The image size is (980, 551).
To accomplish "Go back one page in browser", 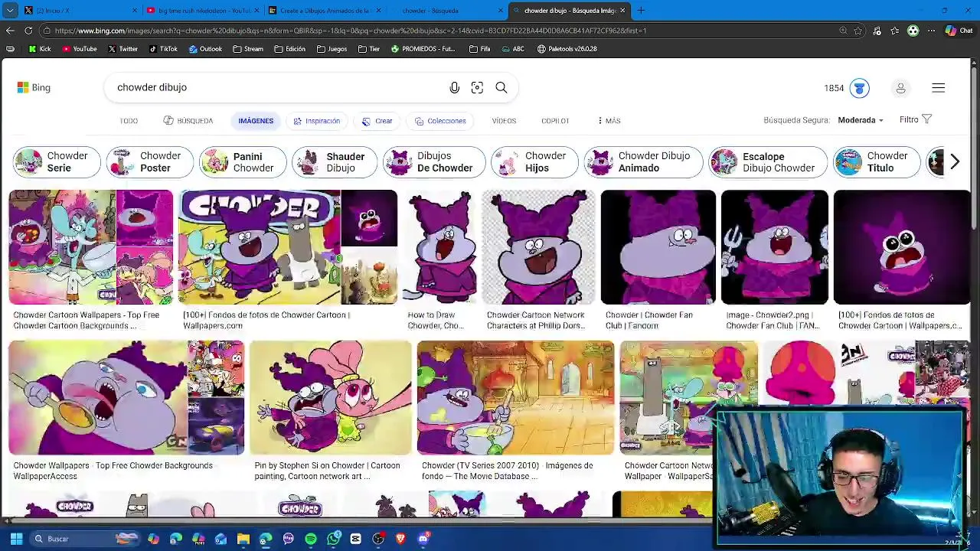I will [x=9, y=31].
